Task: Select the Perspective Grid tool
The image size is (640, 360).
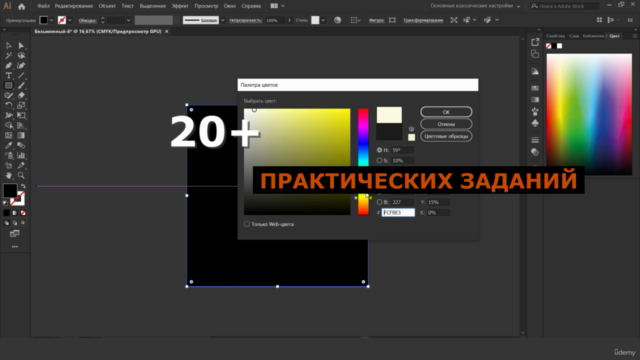Action: [21, 125]
